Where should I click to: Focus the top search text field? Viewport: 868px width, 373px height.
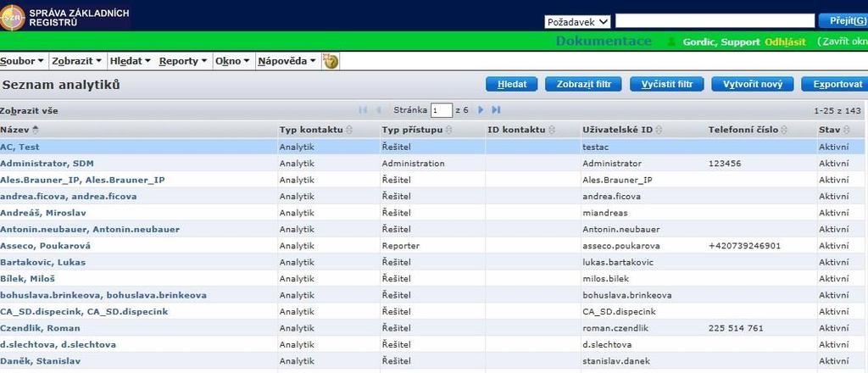[715, 21]
